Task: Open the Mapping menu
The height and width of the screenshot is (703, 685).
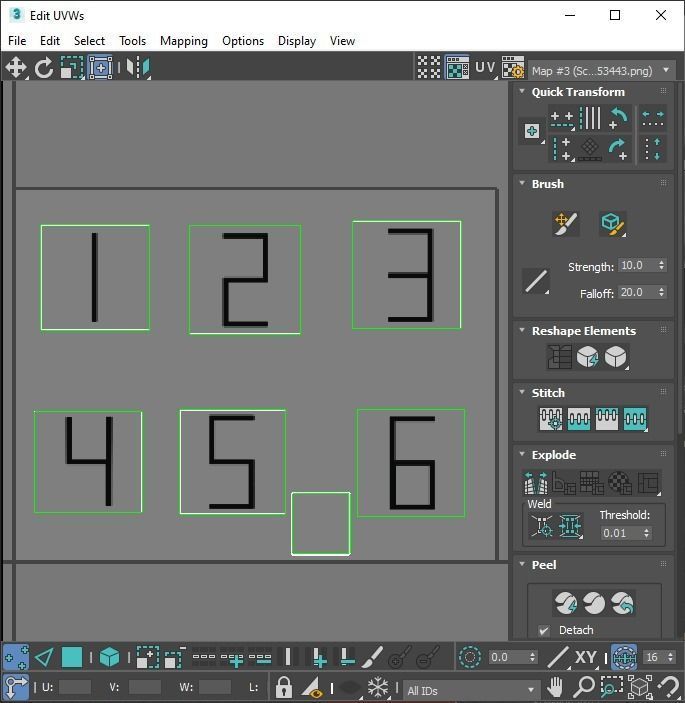Action: coord(184,41)
